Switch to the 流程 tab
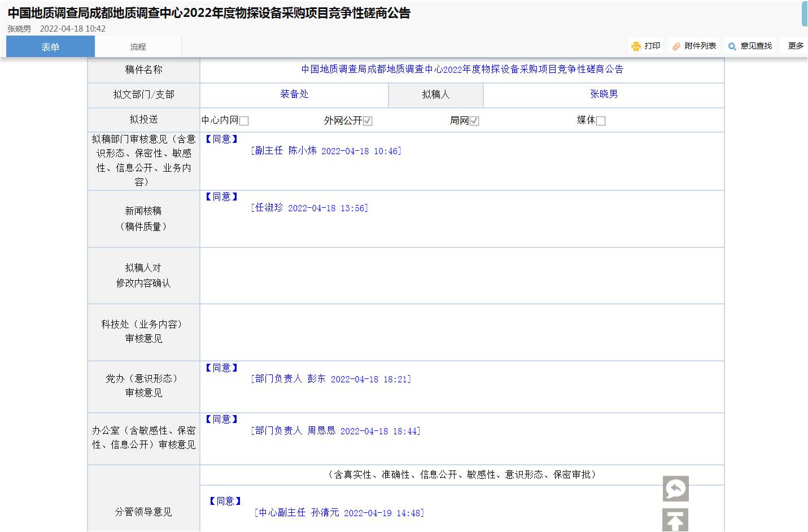 [x=138, y=47]
